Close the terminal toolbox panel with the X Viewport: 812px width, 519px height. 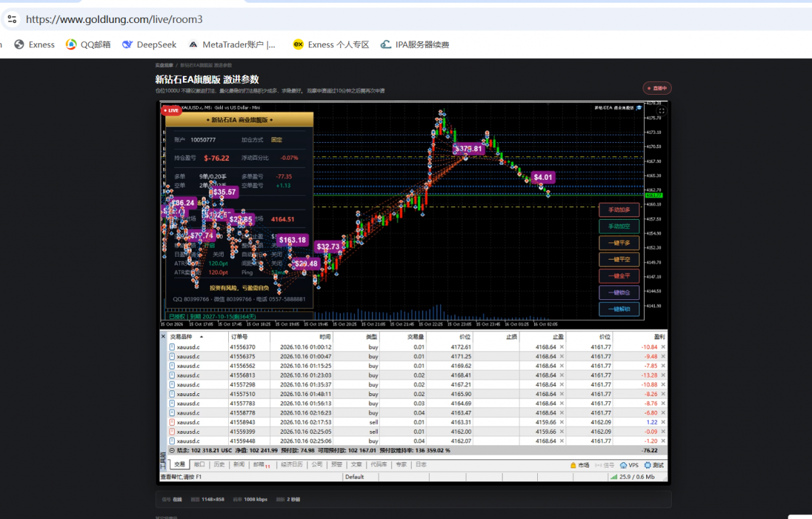163,336
